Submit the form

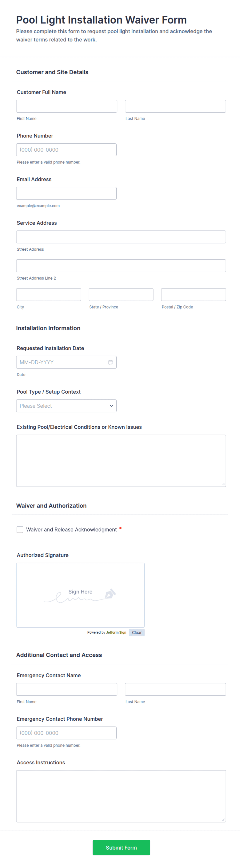tap(121, 847)
